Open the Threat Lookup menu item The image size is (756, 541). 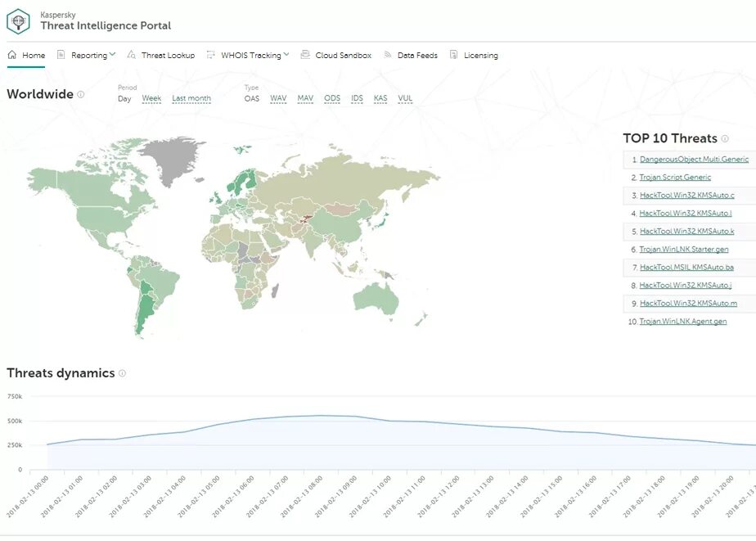[167, 55]
